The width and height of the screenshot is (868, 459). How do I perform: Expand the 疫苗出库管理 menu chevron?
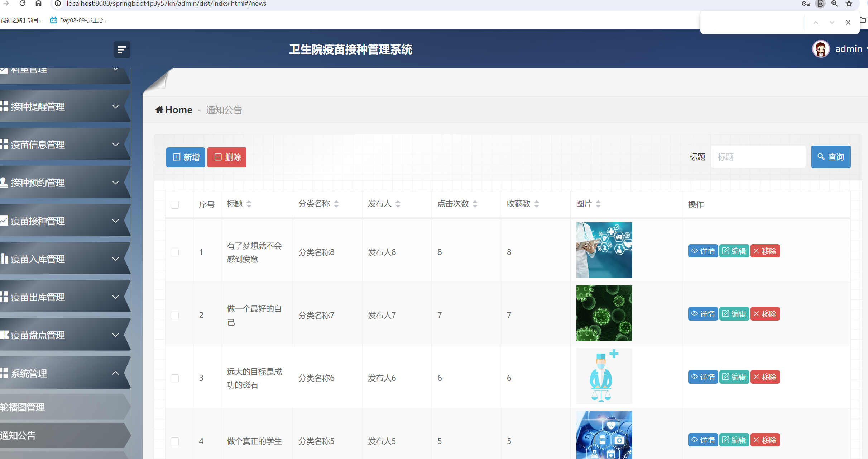pos(115,297)
